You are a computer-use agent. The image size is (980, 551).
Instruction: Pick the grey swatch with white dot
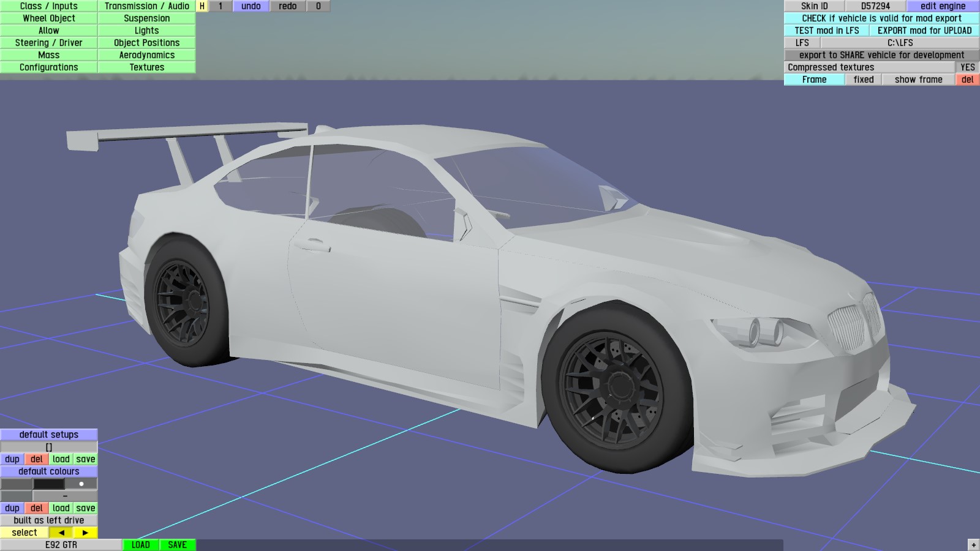[x=81, y=484]
